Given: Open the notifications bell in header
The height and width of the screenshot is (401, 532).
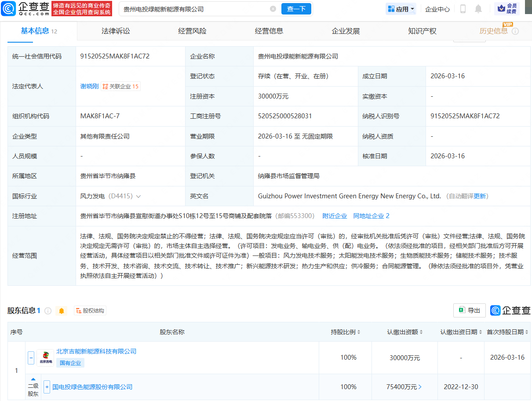Looking at the screenshot, I should point(478,9).
